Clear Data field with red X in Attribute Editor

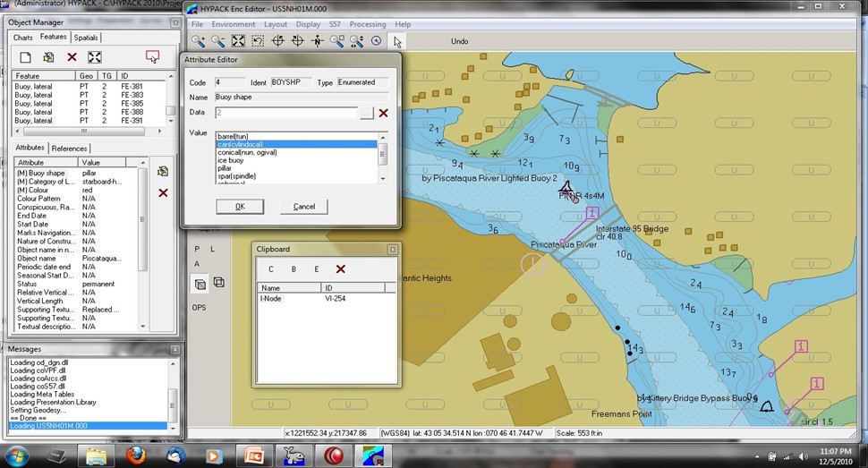click(383, 113)
